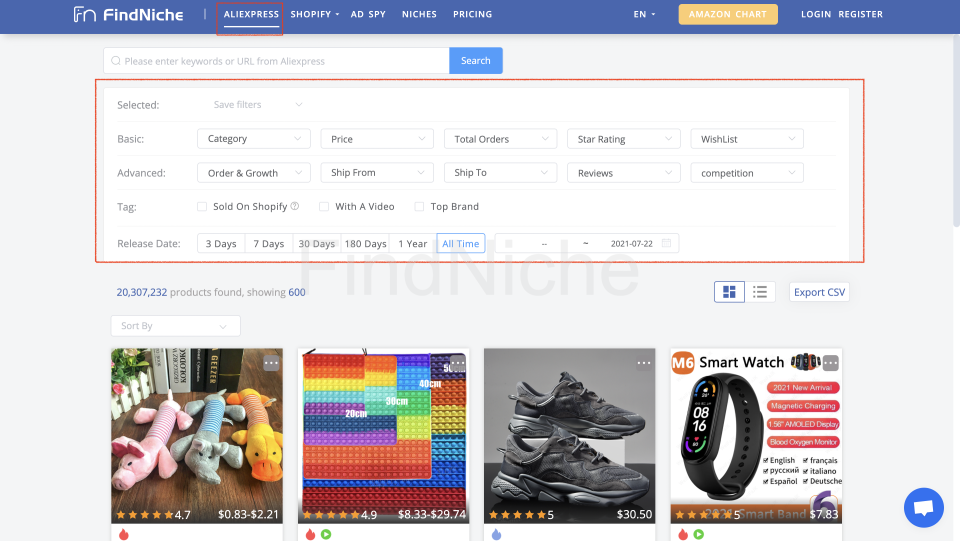The height and width of the screenshot is (541, 960).
Task: Open the release date calendar icon
Action: (666, 243)
